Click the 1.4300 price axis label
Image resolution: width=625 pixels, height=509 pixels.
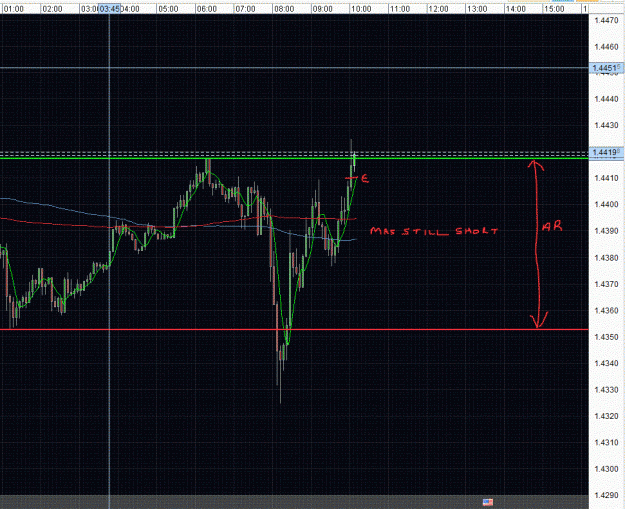[606, 469]
